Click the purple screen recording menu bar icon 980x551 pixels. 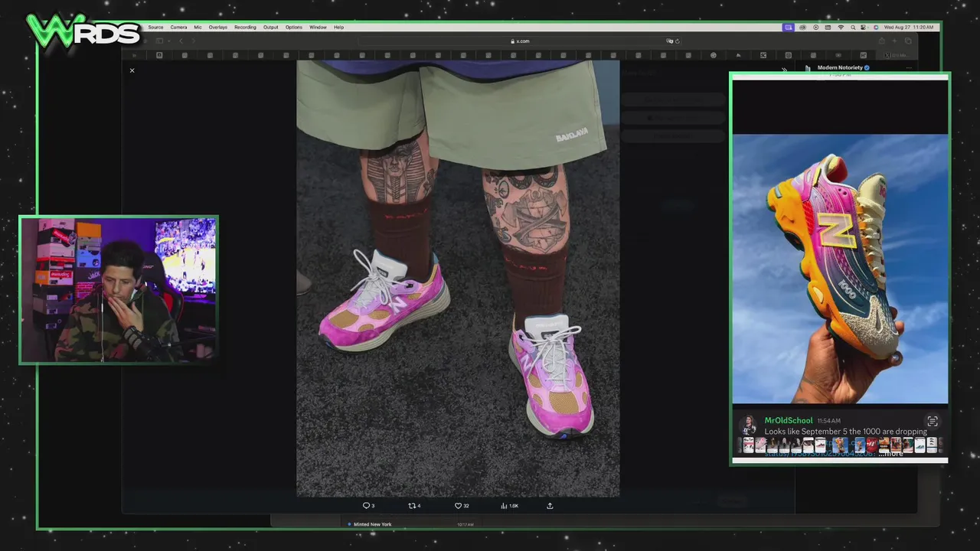coord(788,28)
